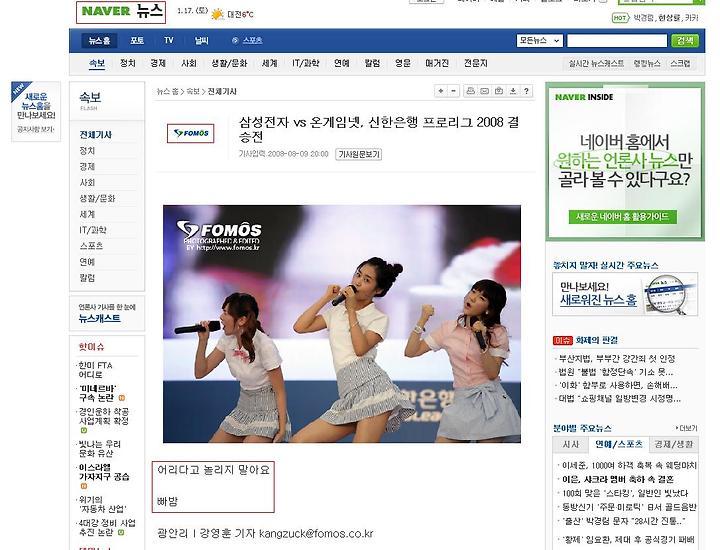Click the sunny weather icon
The image size is (720, 550).
point(217,15)
